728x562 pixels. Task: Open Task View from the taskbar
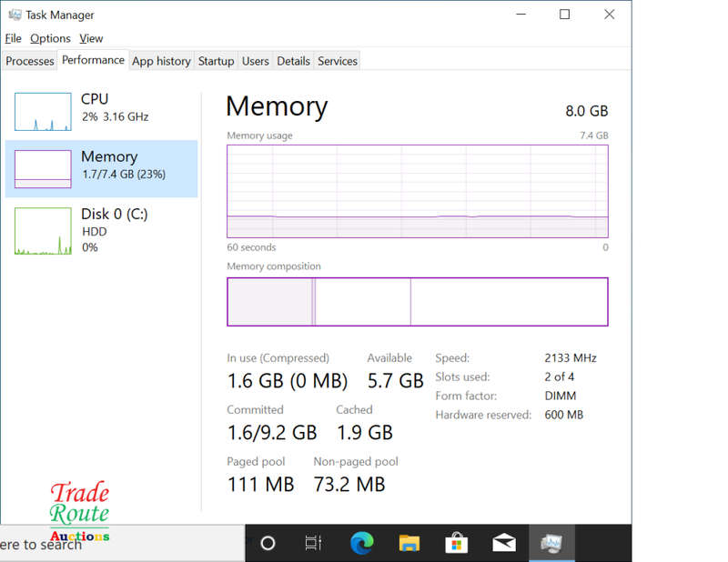click(x=313, y=543)
